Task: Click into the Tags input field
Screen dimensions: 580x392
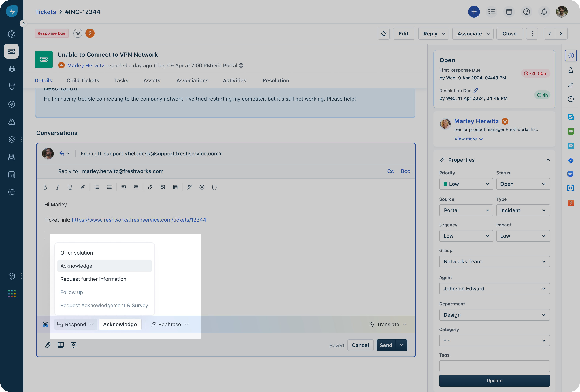Action: (494, 366)
